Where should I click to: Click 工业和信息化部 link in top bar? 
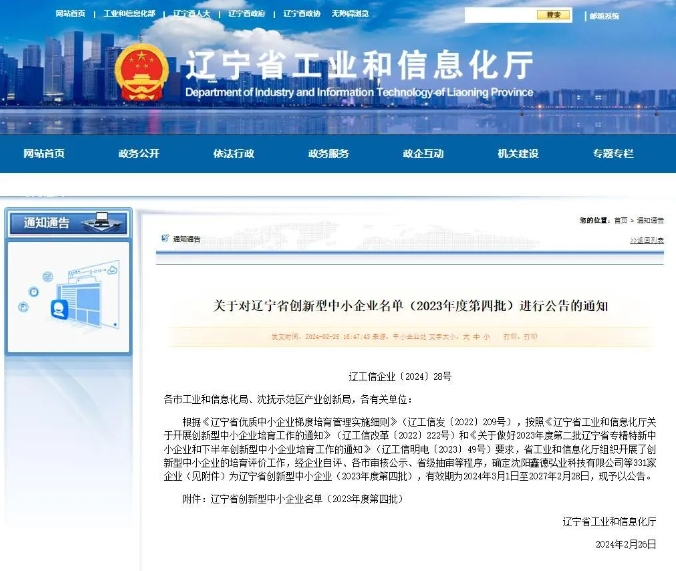point(130,16)
